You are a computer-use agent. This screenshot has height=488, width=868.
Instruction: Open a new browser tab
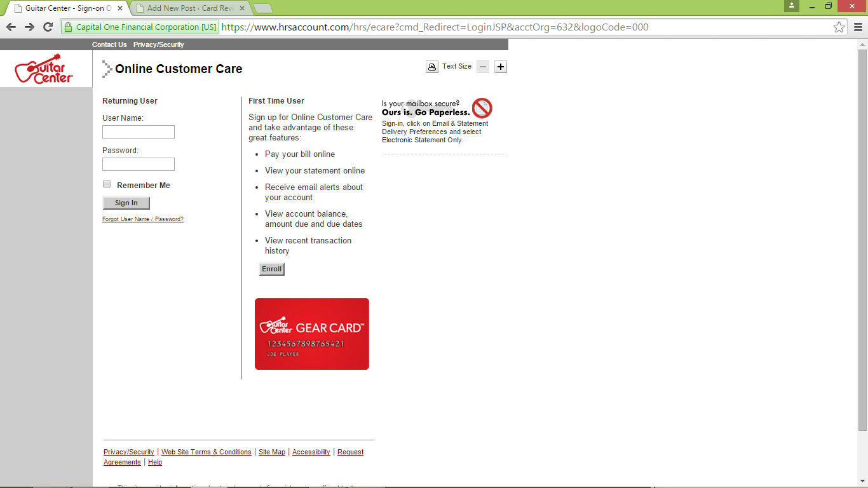click(262, 8)
